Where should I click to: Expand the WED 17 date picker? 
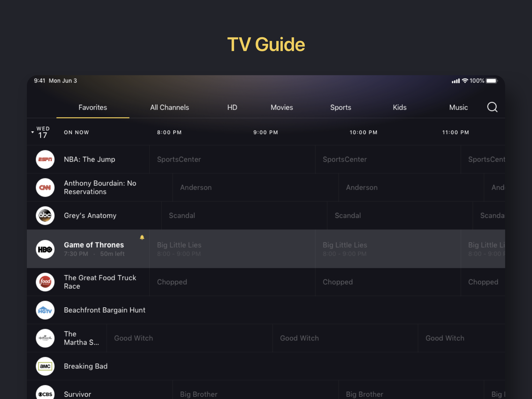pyautogui.click(x=41, y=132)
